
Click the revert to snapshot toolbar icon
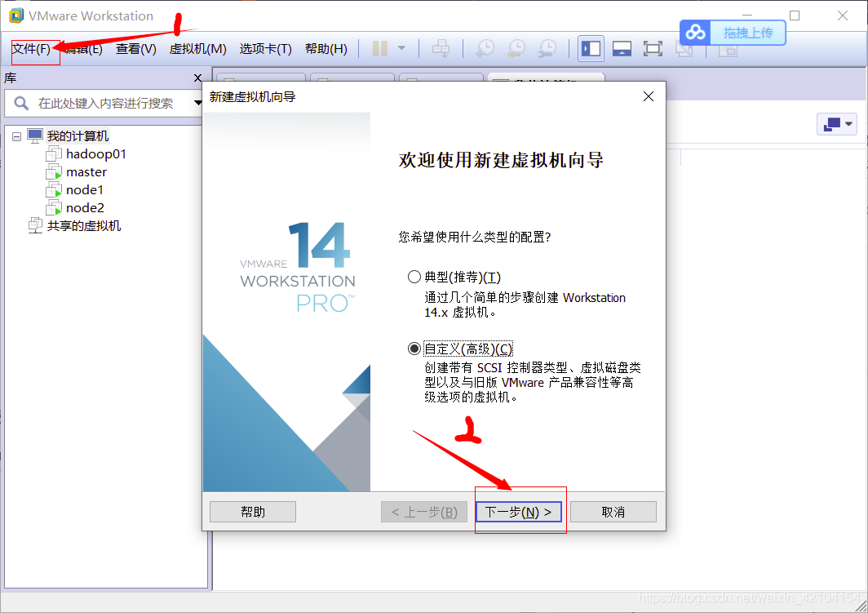point(516,49)
